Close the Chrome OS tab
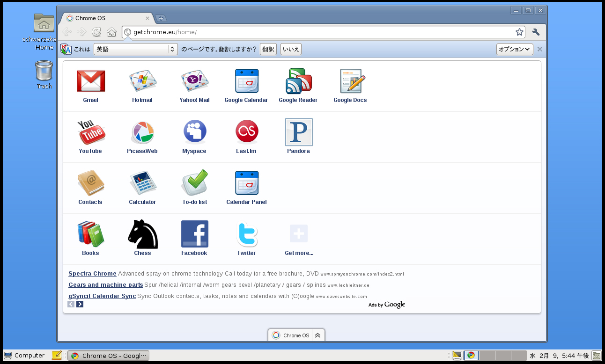 148,18
